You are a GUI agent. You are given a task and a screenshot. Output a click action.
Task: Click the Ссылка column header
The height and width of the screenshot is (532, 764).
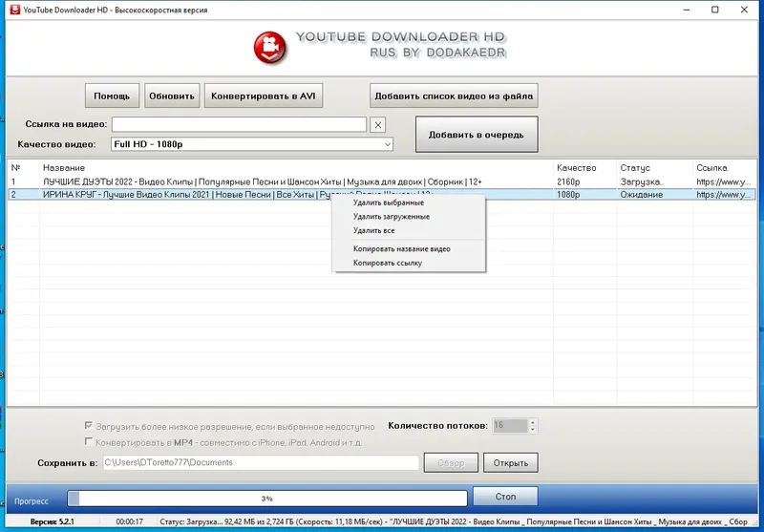(711, 167)
